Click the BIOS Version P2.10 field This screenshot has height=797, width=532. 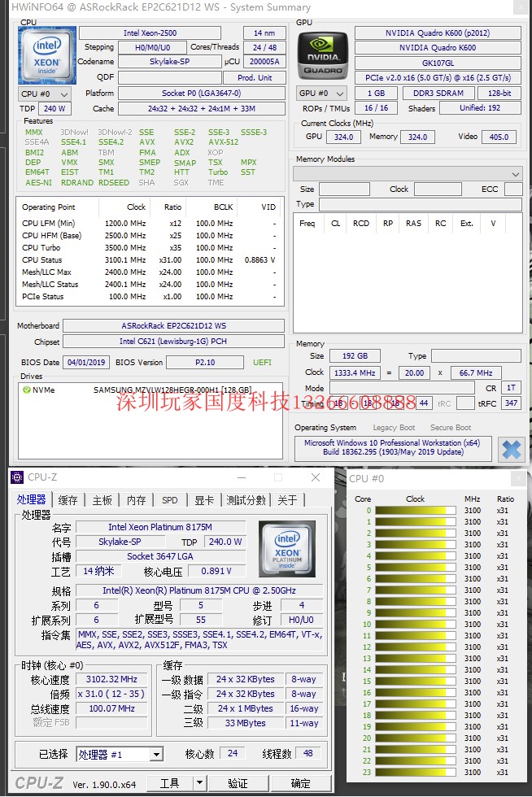205,363
